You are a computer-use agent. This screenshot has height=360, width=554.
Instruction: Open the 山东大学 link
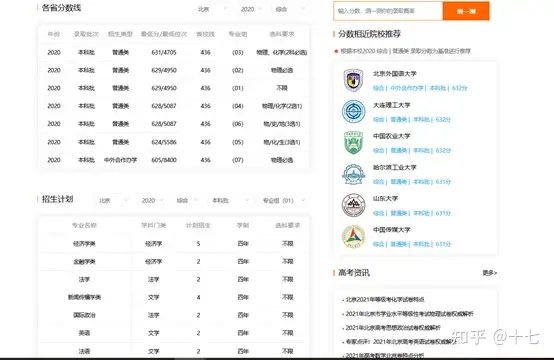[385, 198]
